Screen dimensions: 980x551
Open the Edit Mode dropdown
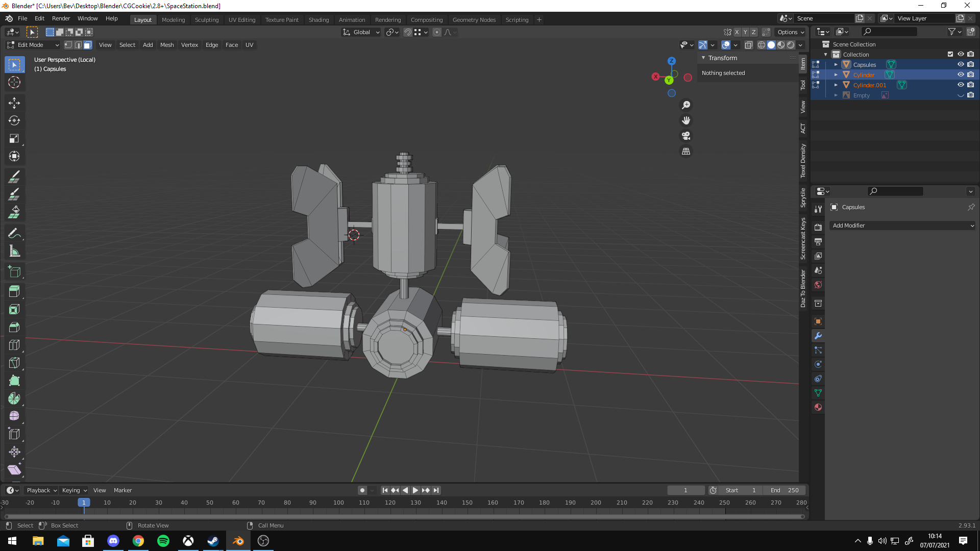33,45
